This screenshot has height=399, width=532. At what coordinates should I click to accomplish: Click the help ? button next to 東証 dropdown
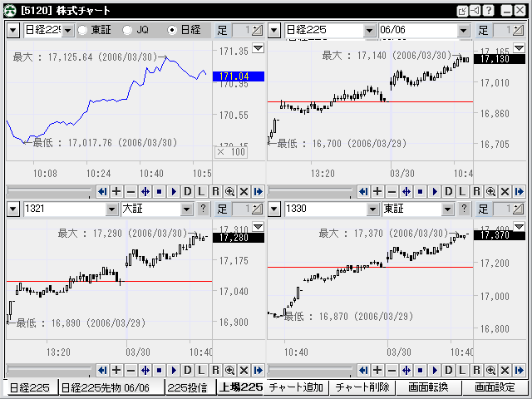(x=464, y=209)
